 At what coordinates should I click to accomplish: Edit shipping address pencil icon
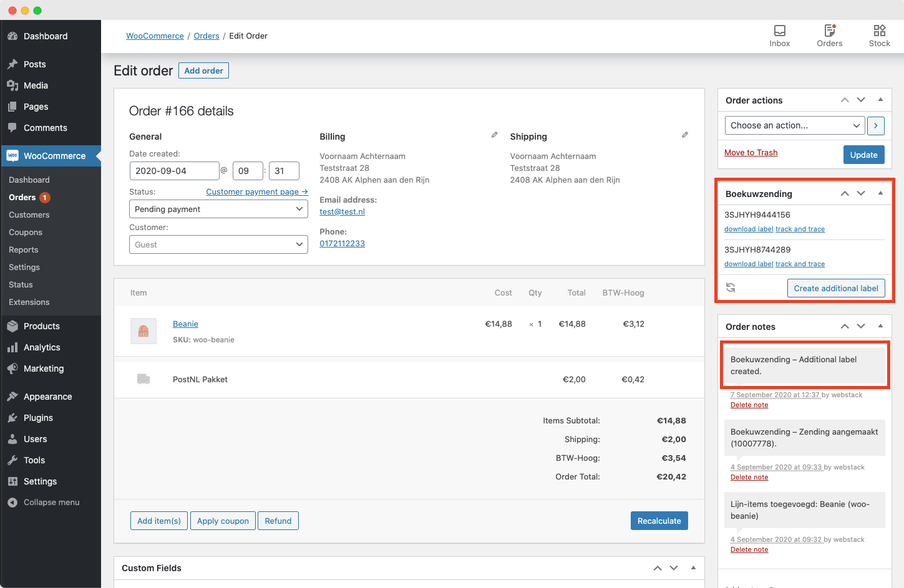click(x=684, y=135)
